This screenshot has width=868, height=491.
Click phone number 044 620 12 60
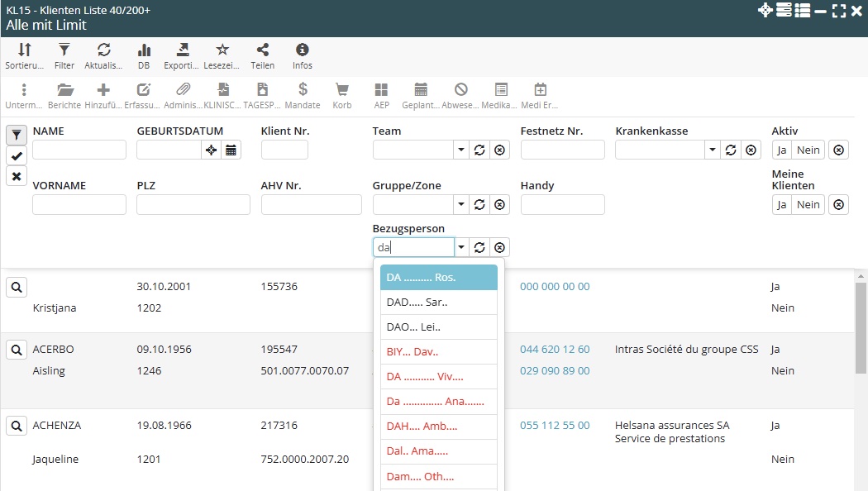[x=555, y=350]
